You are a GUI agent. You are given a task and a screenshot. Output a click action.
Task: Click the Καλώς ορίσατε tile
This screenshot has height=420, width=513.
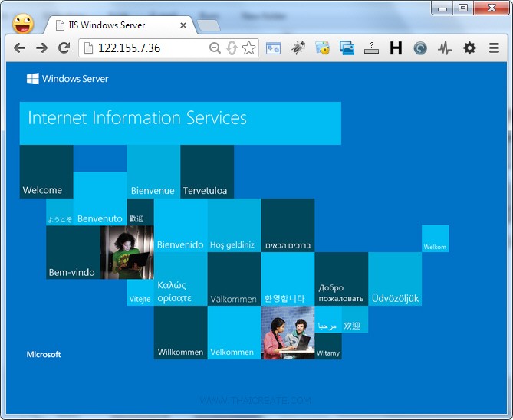(x=181, y=279)
